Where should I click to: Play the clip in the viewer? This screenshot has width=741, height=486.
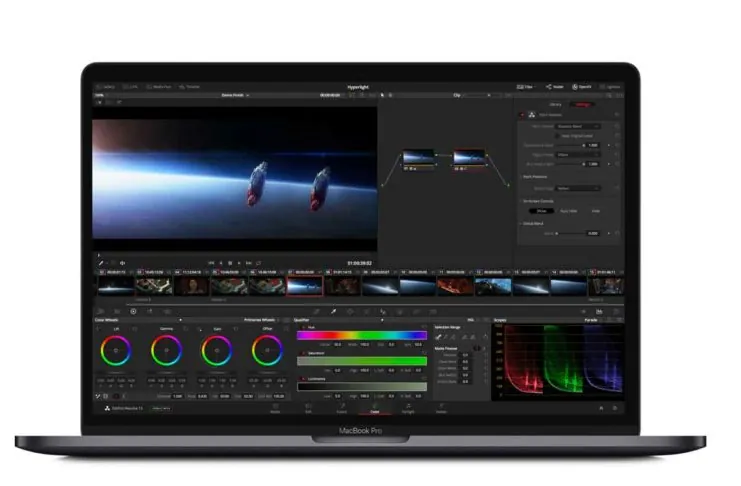(239, 263)
